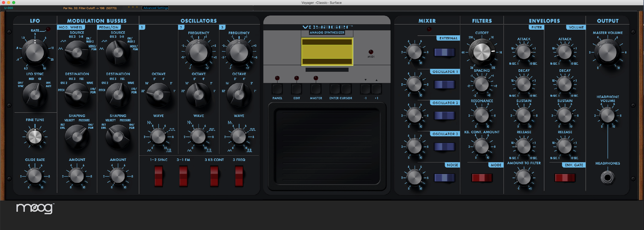Image resolution: width=644 pixels, height=230 pixels.
Task: Click the Pedal/On AMOUNT knob
Action: coord(118,176)
